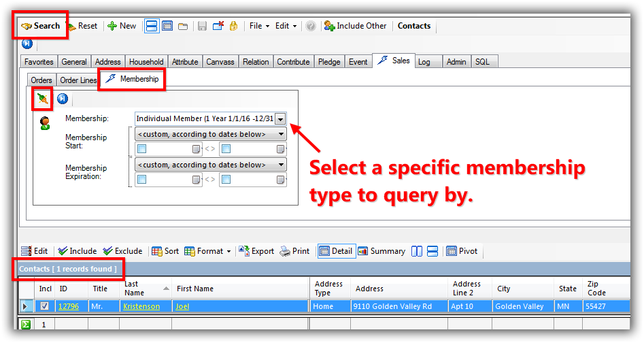644x343 pixels.
Task: Click the Search button in the toolbar
Action: coord(41,26)
